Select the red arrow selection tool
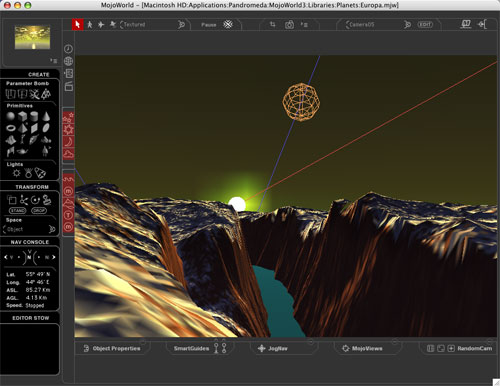The width and height of the screenshot is (500, 386). pos(78,24)
